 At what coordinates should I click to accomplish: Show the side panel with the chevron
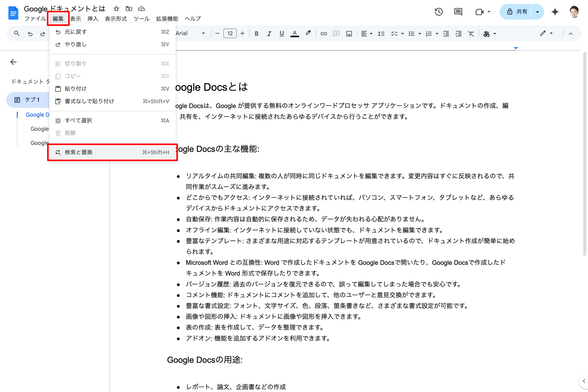(584, 381)
